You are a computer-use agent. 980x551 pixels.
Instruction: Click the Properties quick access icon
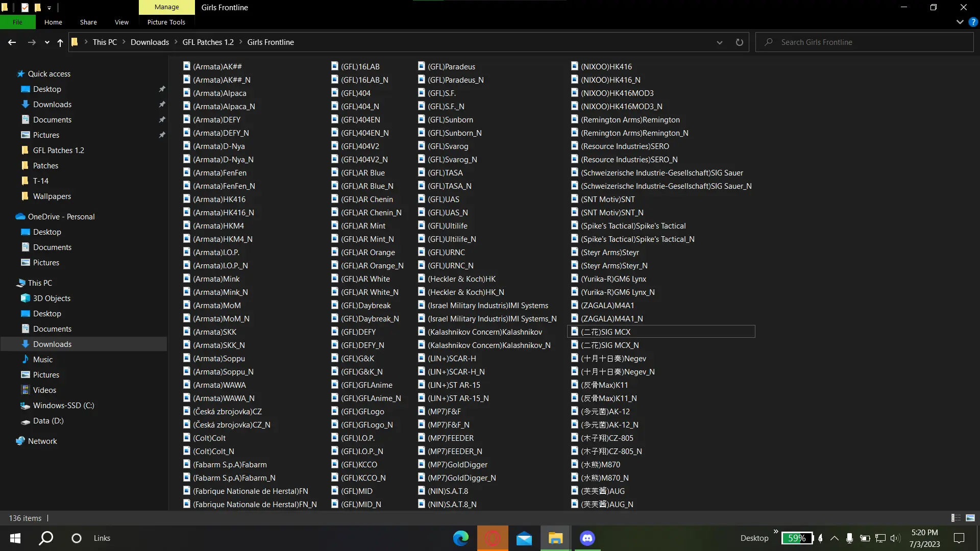tap(24, 8)
